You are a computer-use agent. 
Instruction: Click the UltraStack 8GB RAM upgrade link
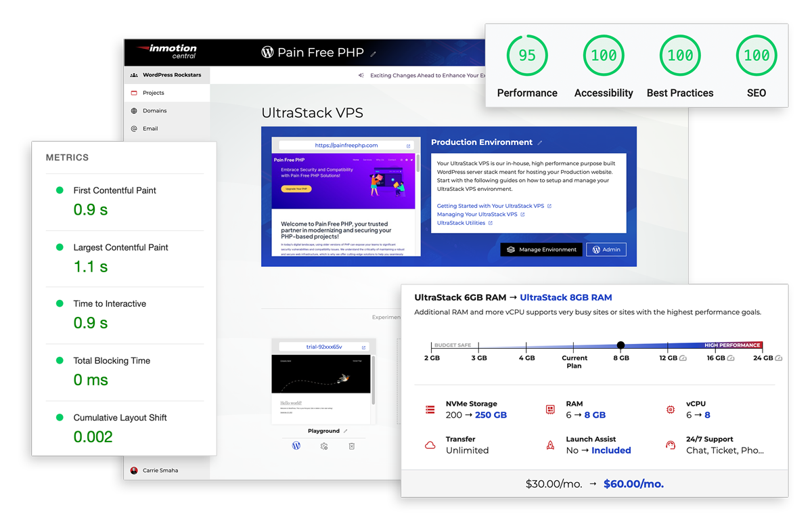tap(566, 297)
